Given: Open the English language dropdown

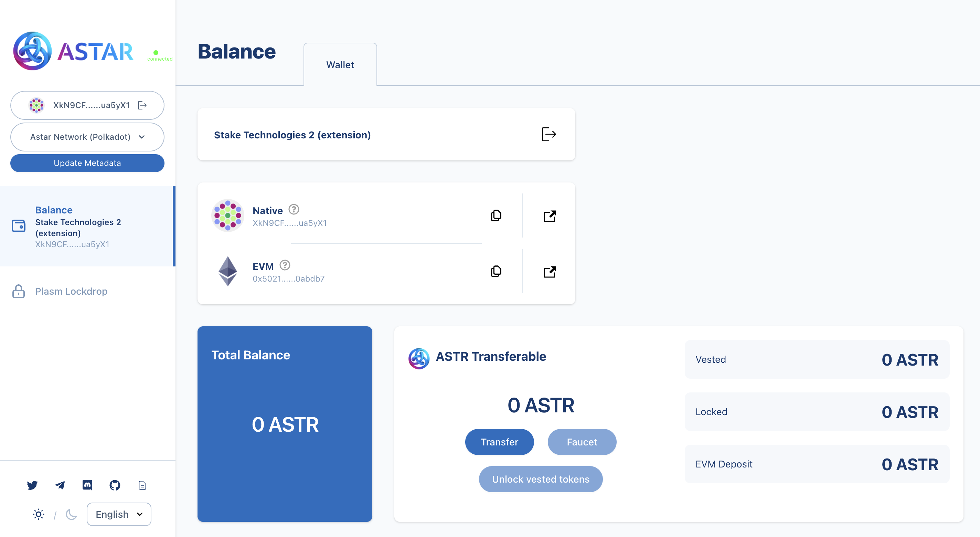Looking at the screenshot, I should [x=119, y=514].
